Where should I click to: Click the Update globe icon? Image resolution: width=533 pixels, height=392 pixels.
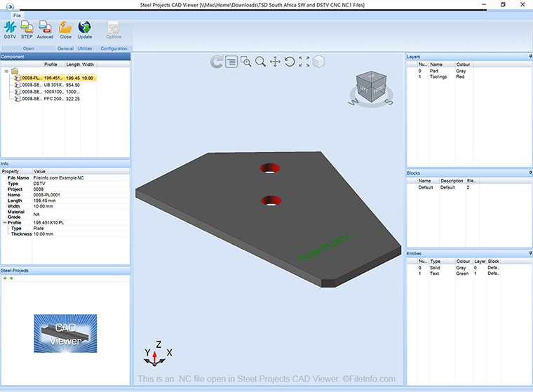[x=84, y=30]
